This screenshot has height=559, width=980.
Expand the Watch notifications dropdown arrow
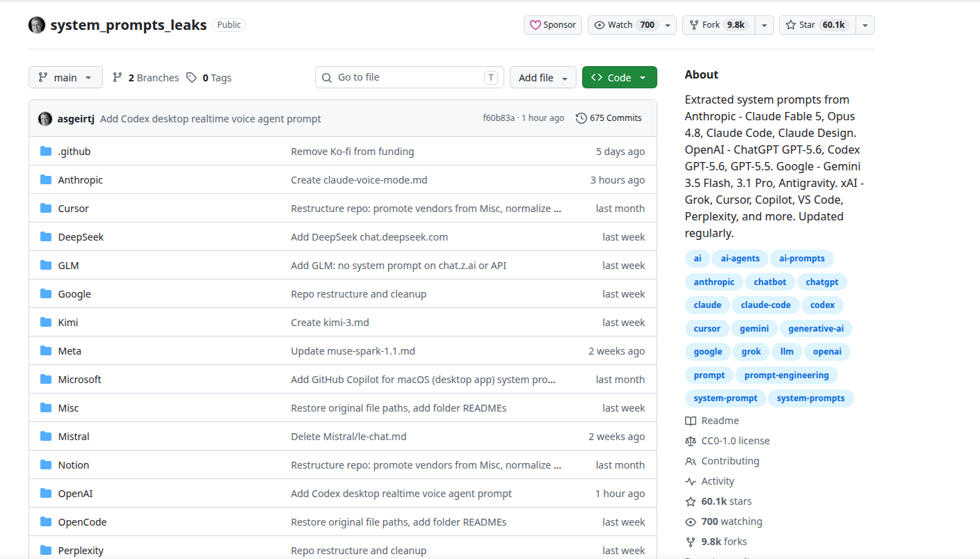(668, 25)
